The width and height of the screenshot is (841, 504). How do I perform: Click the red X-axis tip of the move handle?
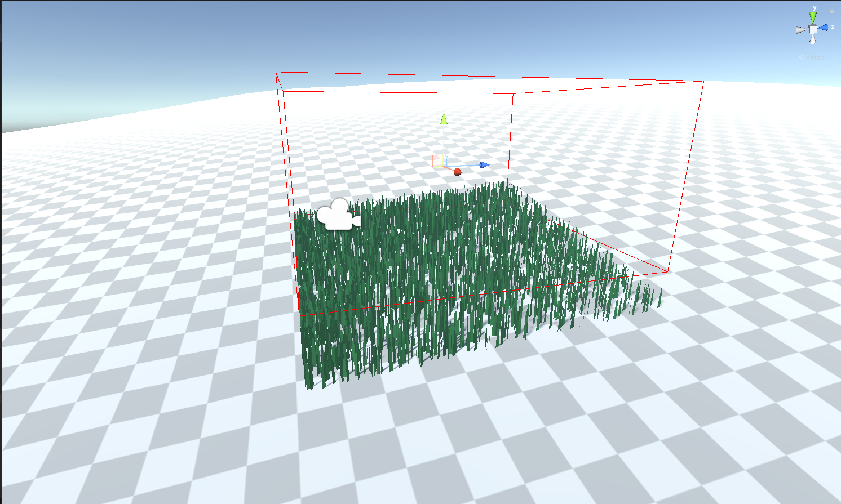(x=457, y=172)
